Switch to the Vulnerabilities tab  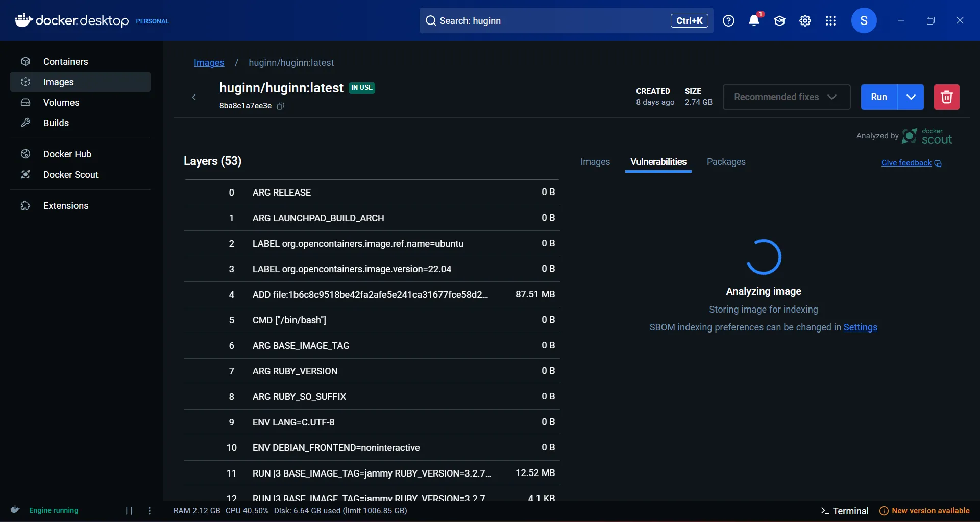pyautogui.click(x=658, y=162)
